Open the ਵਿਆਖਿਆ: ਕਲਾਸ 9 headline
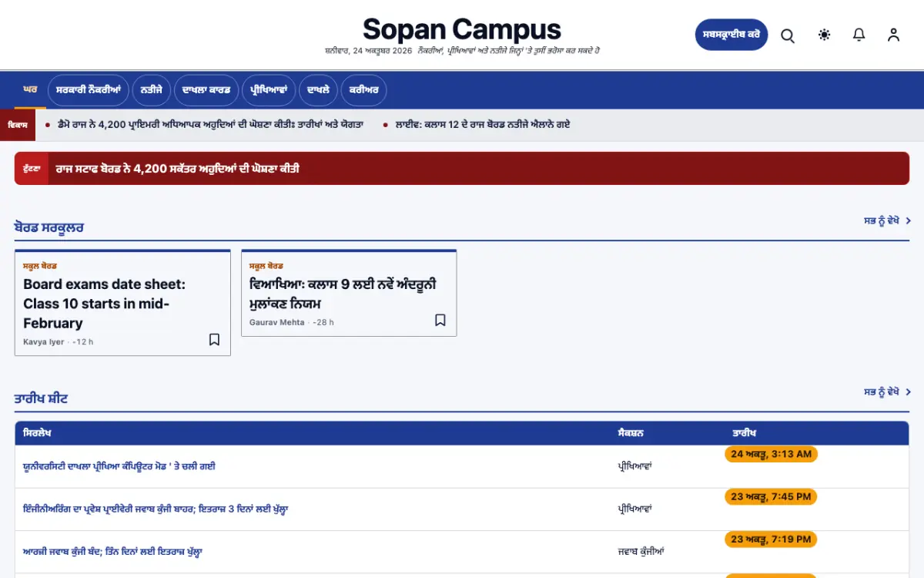This screenshot has height=578, width=924. pyautogui.click(x=343, y=294)
